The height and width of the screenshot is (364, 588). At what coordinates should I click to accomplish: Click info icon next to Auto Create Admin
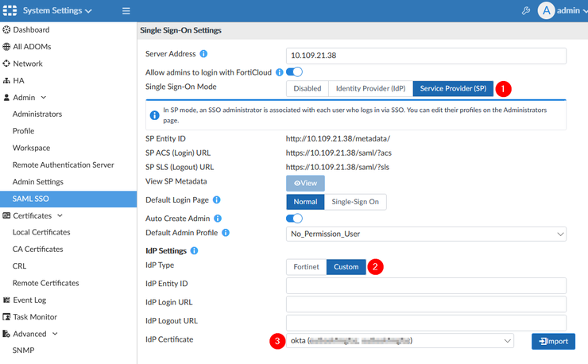pyautogui.click(x=218, y=218)
